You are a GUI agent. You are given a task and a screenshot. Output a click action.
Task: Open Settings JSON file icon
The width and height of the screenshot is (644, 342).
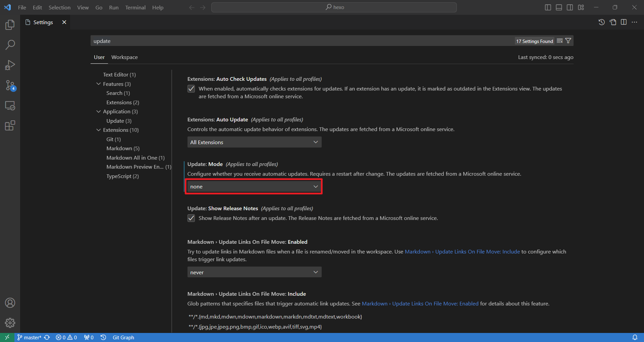[613, 22]
